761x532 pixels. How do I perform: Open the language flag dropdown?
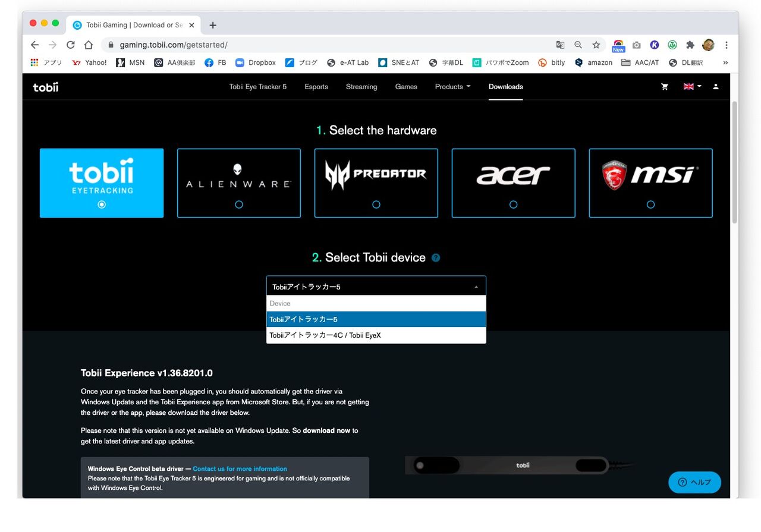click(x=692, y=87)
